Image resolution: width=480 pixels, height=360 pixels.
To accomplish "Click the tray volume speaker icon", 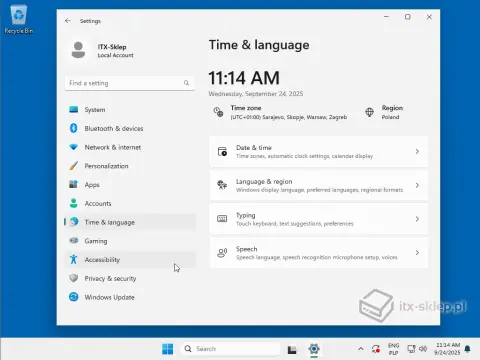I will pyautogui.click(x=423, y=349).
